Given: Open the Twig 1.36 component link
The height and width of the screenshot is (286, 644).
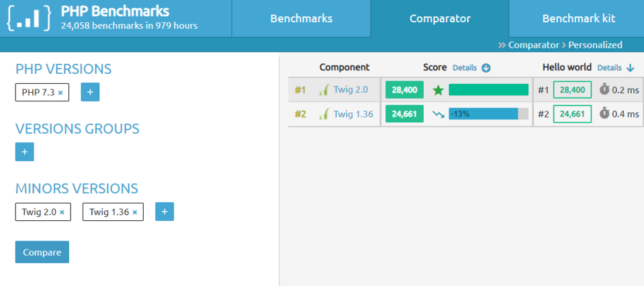Looking at the screenshot, I should (353, 113).
